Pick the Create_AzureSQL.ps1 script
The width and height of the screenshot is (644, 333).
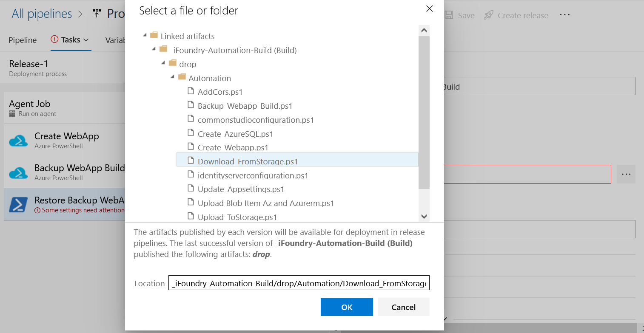tap(235, 134)
